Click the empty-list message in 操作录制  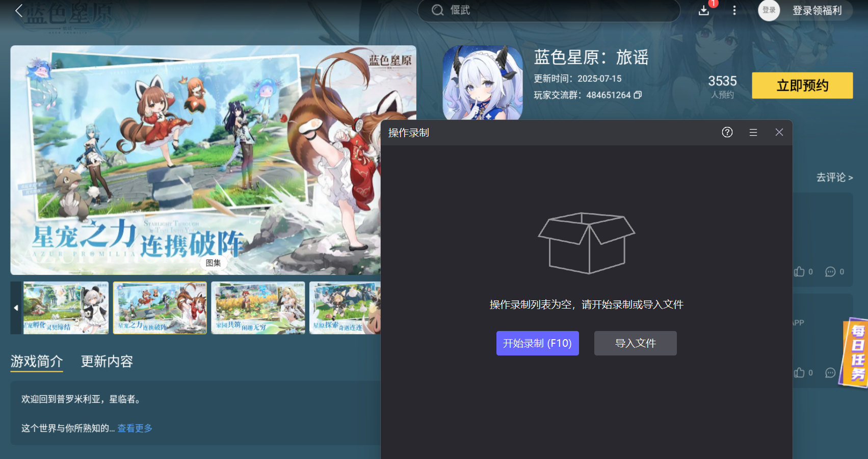pos(587,304)
